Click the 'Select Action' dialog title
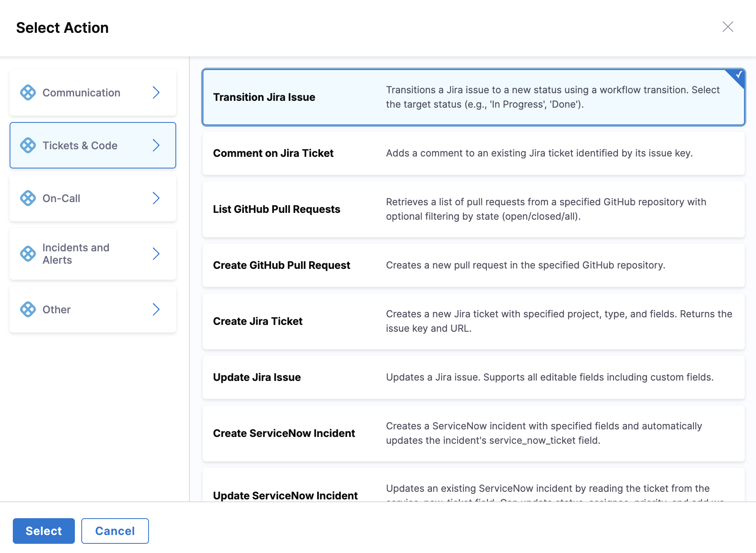 point(62,28)
